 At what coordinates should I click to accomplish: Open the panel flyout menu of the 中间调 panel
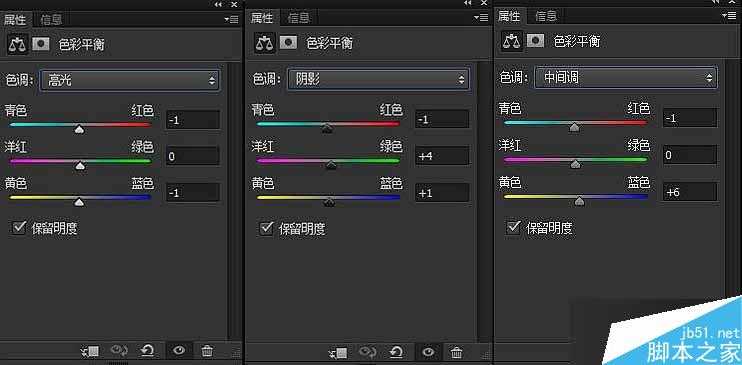pyautogui.click(x=729, y=15)
